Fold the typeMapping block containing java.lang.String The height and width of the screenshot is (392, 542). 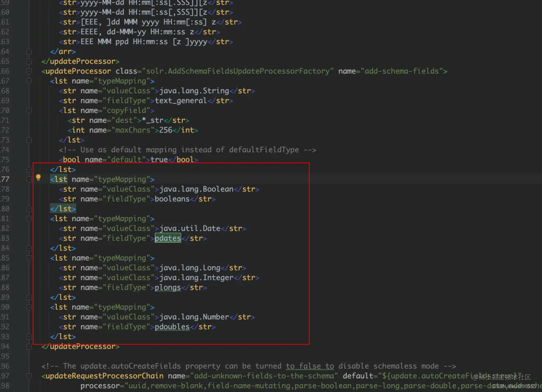pos(29,81)
